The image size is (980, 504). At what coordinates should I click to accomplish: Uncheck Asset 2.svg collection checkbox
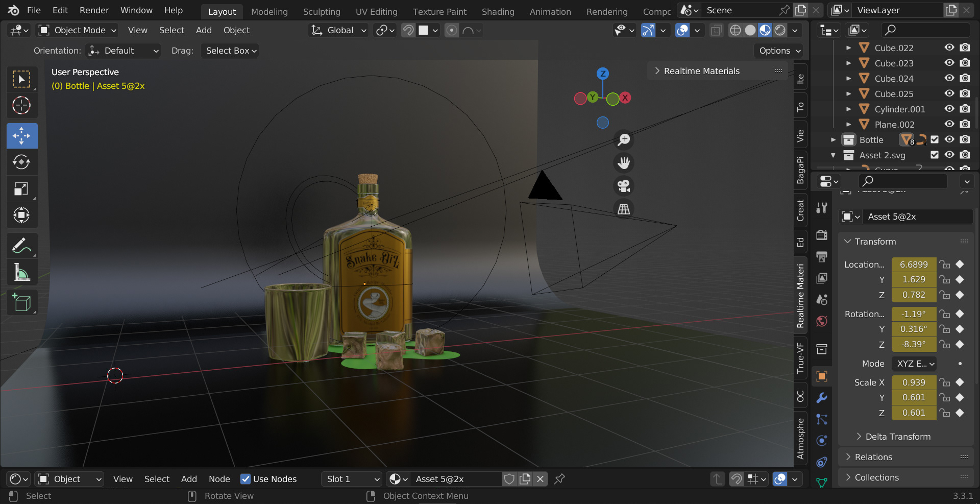tap(935, 155)
